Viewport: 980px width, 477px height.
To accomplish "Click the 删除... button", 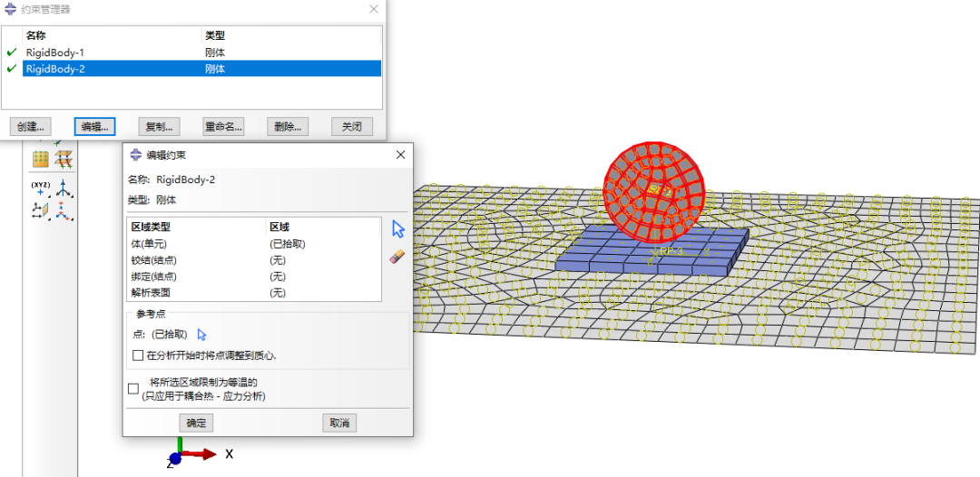I will (x=288, y=127).
